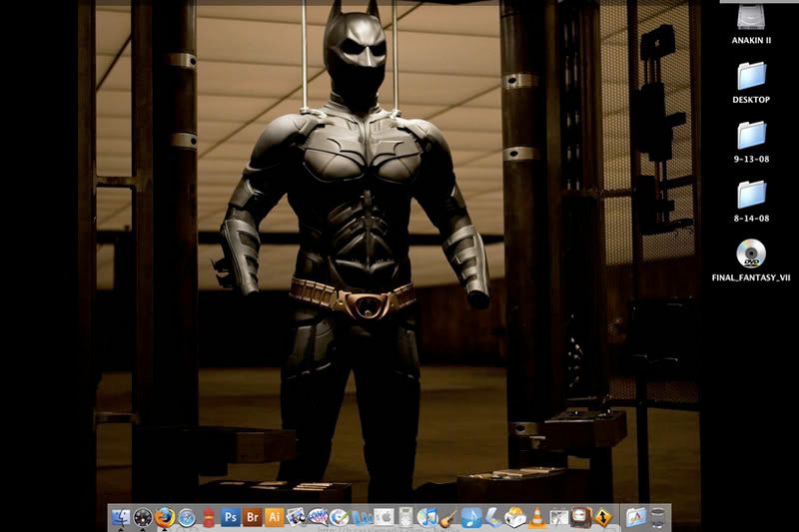Open the Preview photo icon in dock
The image size is (799, 532).
click(296, 517)
